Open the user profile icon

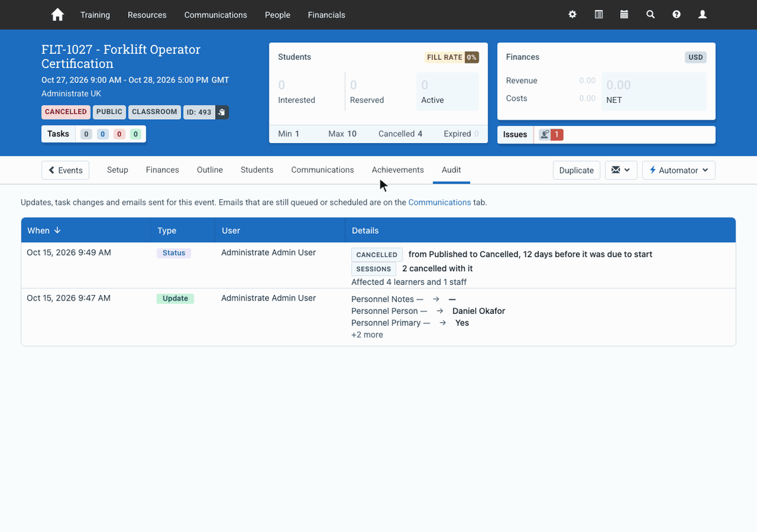tap(702, 14)
